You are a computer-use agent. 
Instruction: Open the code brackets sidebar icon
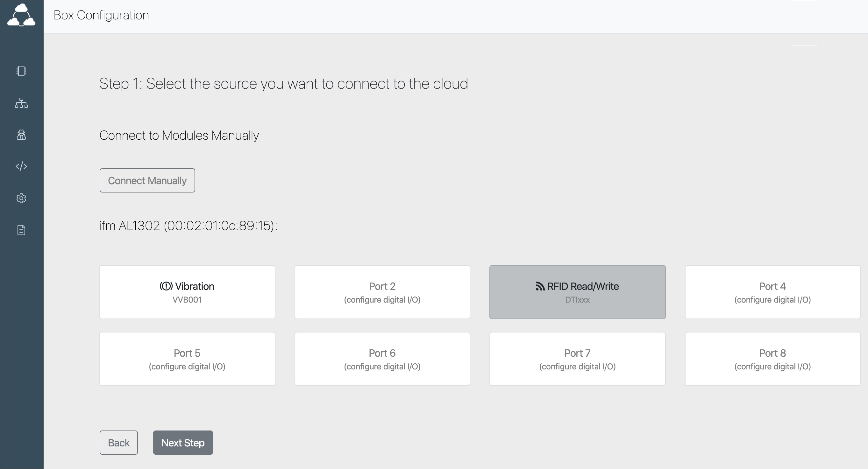point(21,166)
